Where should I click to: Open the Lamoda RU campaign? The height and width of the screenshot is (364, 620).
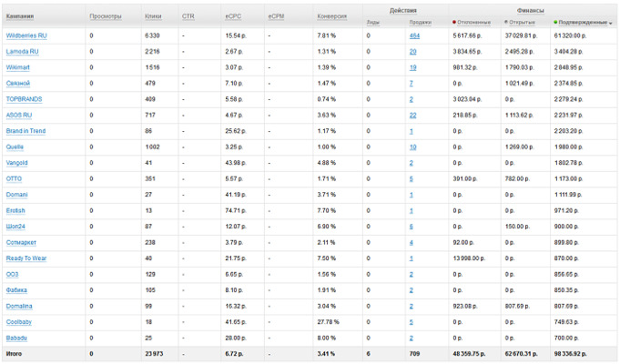pyautogui.click(x=22, y=51)
